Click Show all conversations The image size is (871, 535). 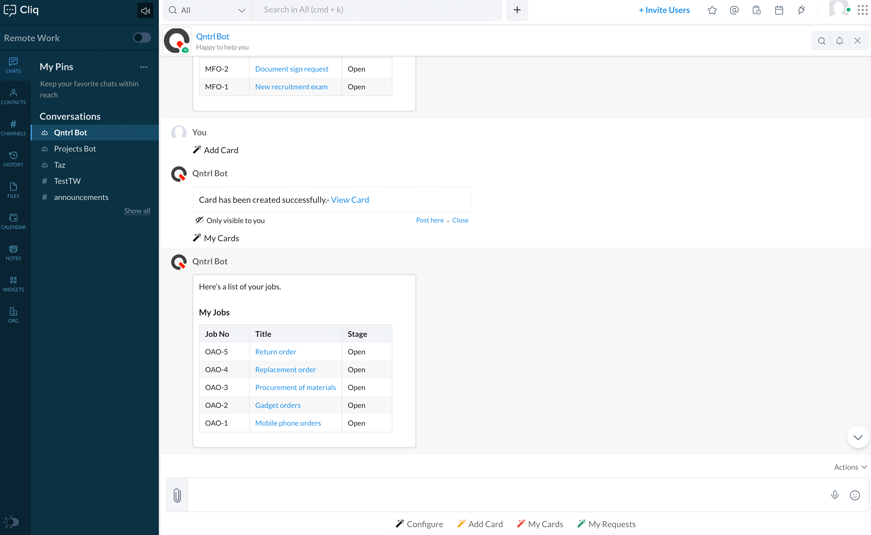[137, 211]
